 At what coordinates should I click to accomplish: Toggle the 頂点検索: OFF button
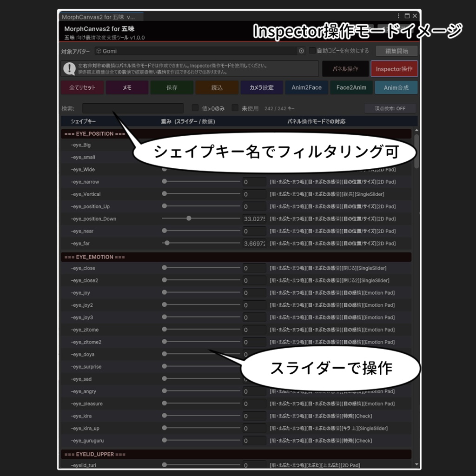point(390,108)
